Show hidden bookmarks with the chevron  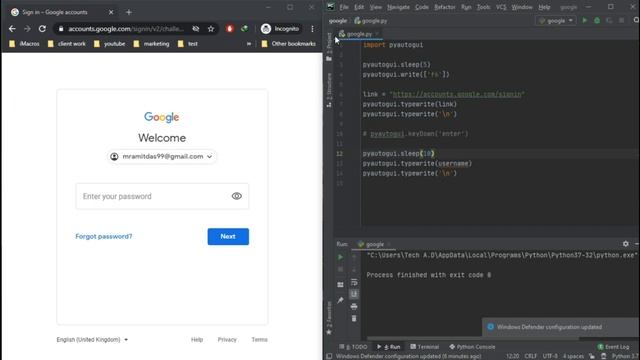(249, 44)
